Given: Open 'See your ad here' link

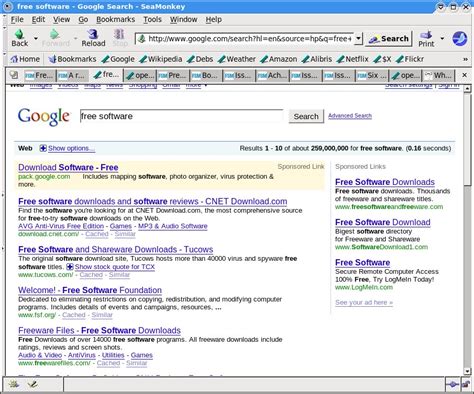Looking at the screenshot, I should tap(364, 302).
